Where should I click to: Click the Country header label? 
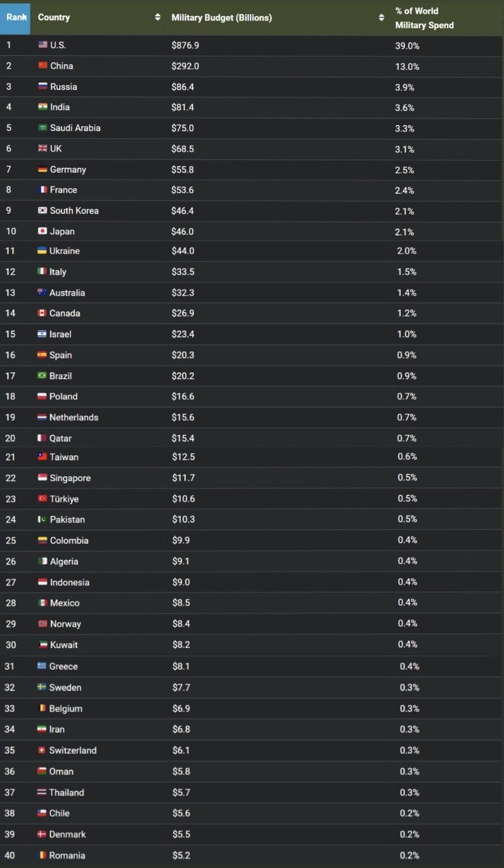coord(54,18)
